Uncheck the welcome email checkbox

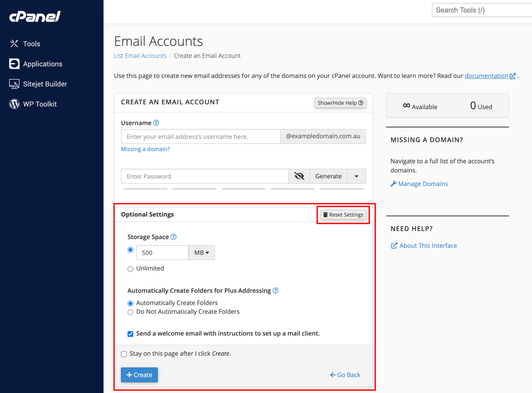(130, 334)
